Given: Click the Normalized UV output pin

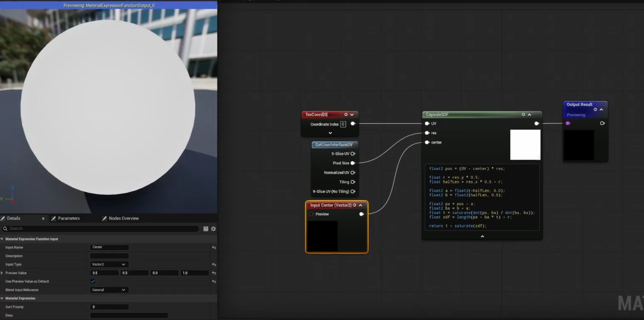Looking at the screenshot, I should tap(353, 173).
